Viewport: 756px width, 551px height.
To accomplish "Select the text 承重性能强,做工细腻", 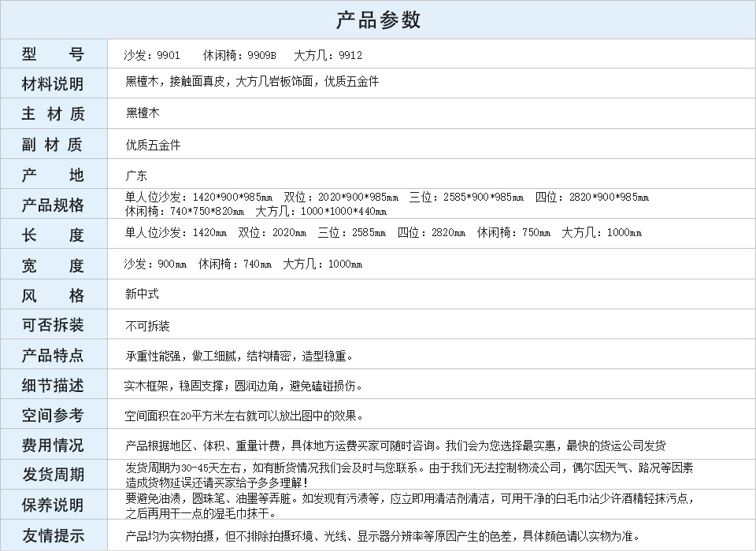I will [181, 357].
